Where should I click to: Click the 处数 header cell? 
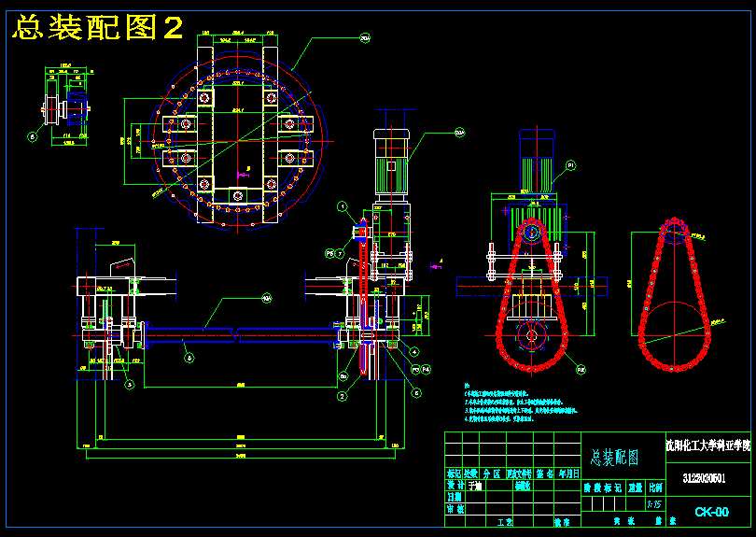pyautogui.click(x=471, y=473)
